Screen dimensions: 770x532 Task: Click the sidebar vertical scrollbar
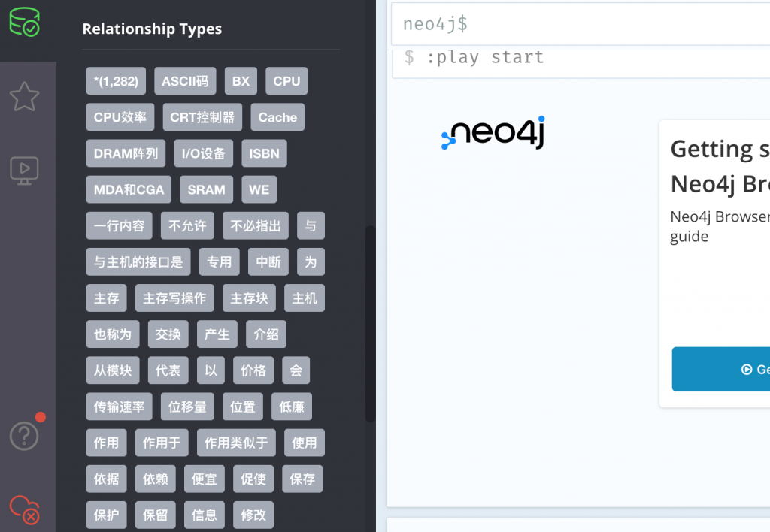pos(370,324)
